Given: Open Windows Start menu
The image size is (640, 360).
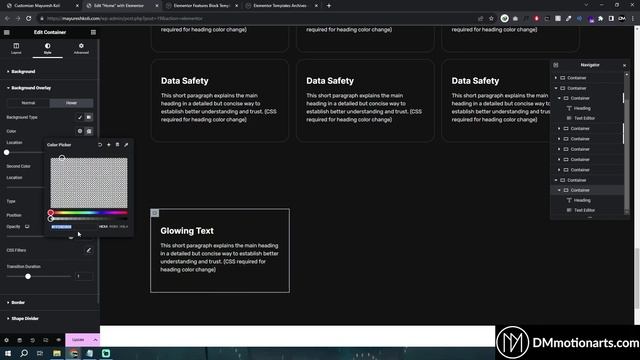Looking at the screenshot, I should (x=8, y=353).
